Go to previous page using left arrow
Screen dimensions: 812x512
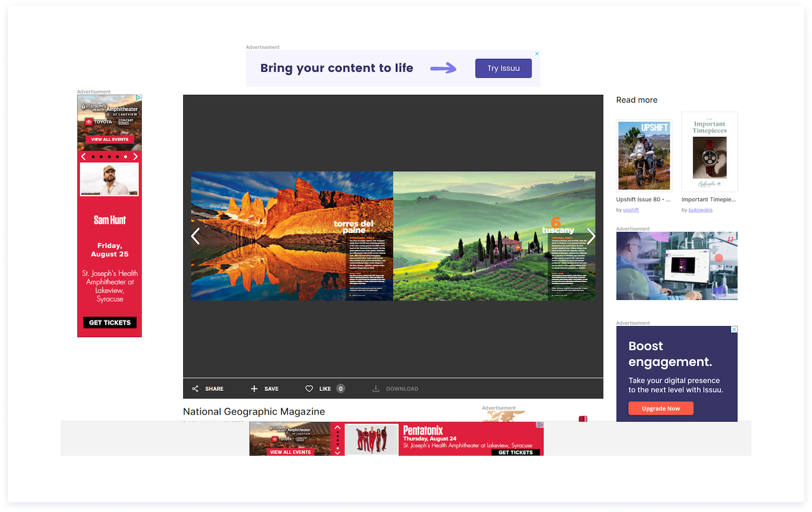(195, 236)
